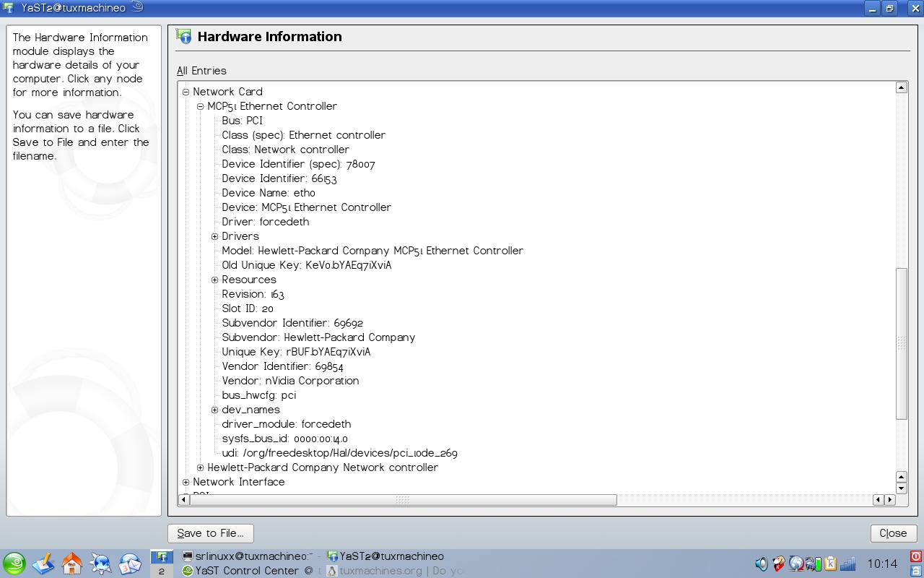Select the 'sysfs_bus_id' row
The width and height of the screenshot is (924, 578).
[x=284, y=439]
